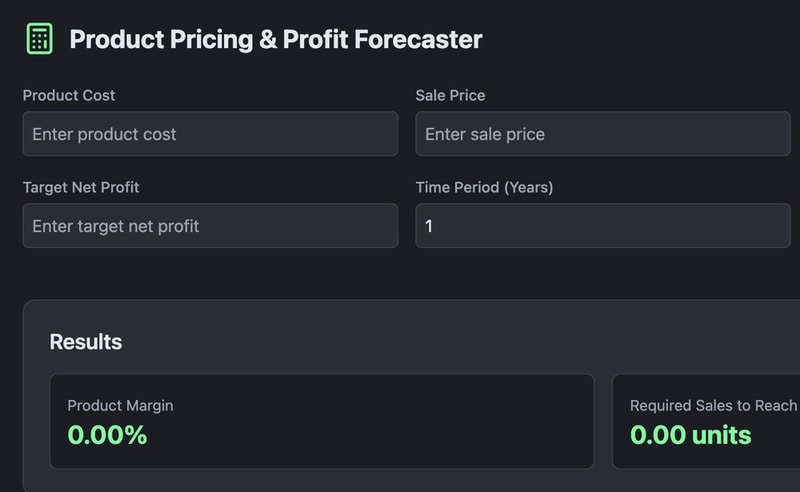
Task: Click the Product Pricing & Profit Forecaster title
Action: click(x=275, y=39)
